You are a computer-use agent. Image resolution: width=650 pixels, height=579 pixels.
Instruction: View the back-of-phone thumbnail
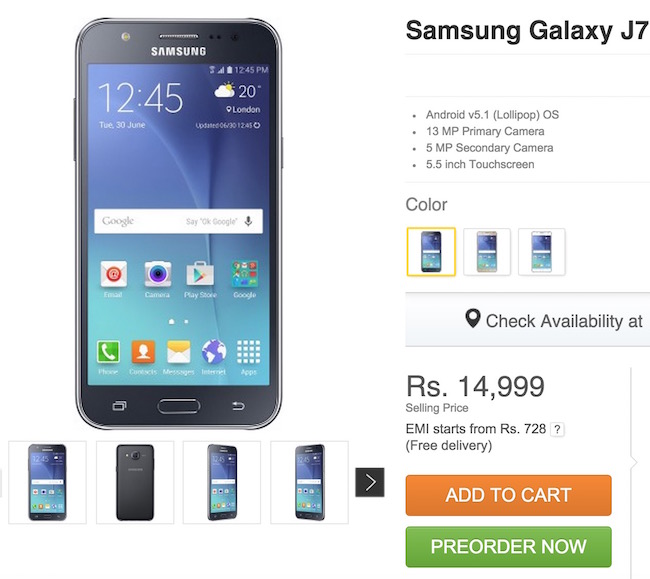coord(135,482)
